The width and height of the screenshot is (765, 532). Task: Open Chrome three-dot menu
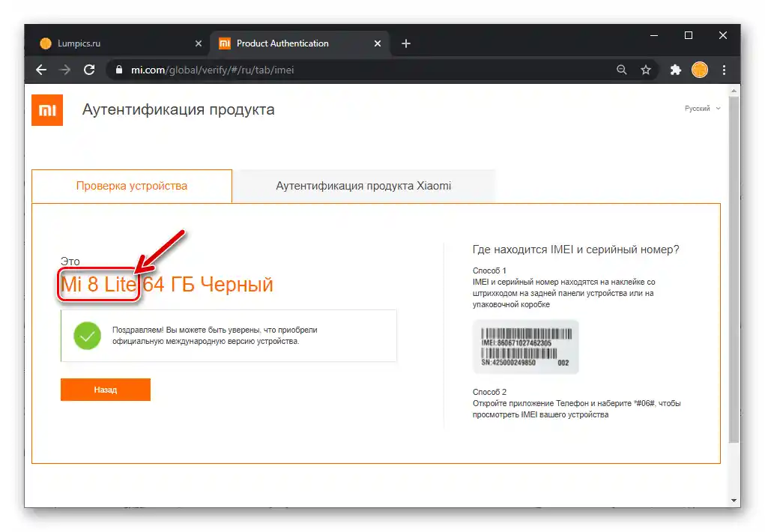tap(724, 70)
